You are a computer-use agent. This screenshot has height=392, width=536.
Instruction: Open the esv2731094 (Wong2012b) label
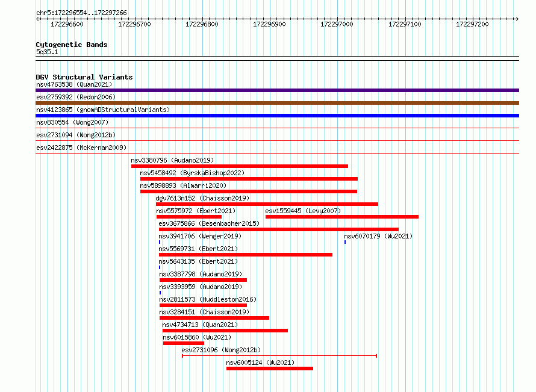pos(76,135)
